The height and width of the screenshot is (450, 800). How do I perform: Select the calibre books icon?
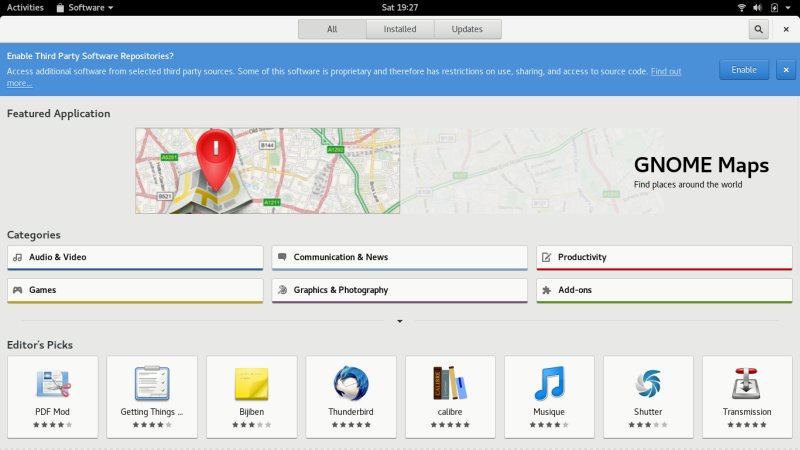(x=450, y=383)
